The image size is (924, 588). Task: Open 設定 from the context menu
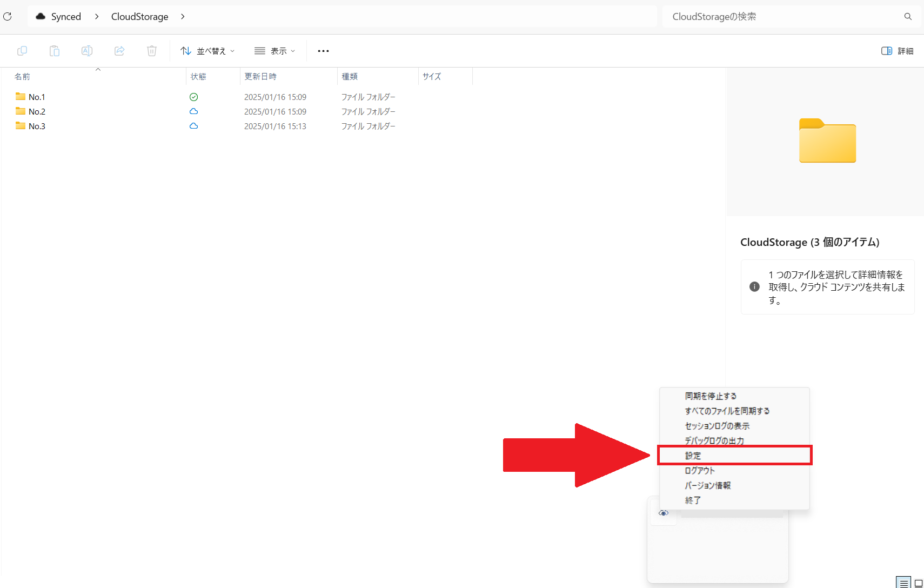734,456
